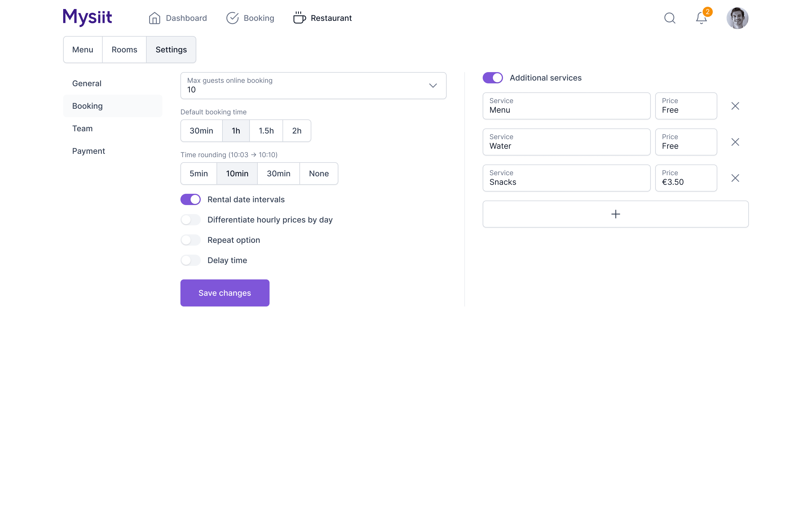Open notifications bell

pos(701,18)
